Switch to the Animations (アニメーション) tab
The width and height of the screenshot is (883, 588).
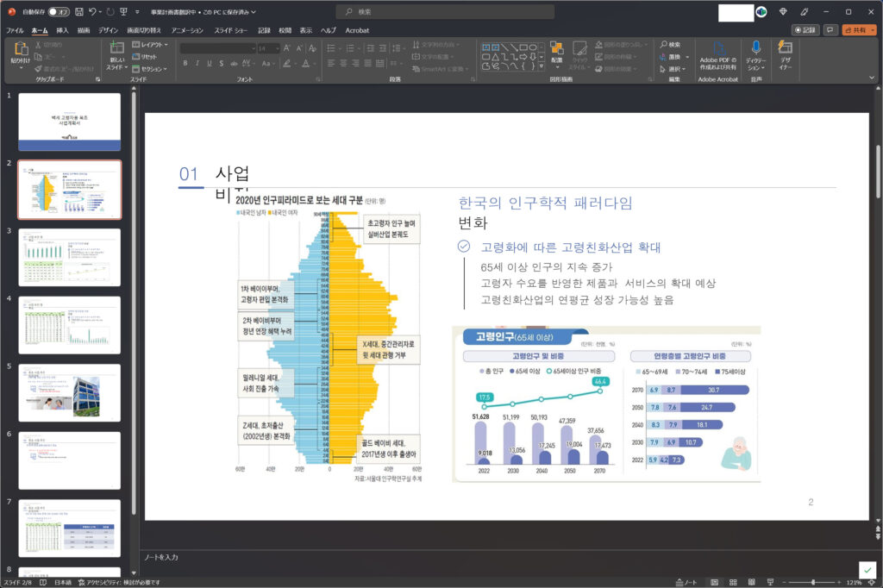(x=187, y=30)
